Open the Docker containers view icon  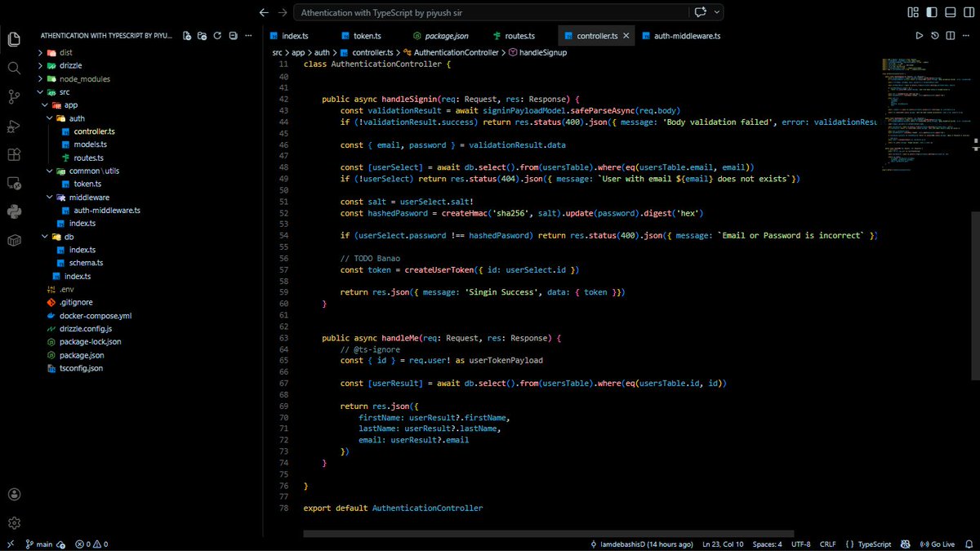[14, 240]
